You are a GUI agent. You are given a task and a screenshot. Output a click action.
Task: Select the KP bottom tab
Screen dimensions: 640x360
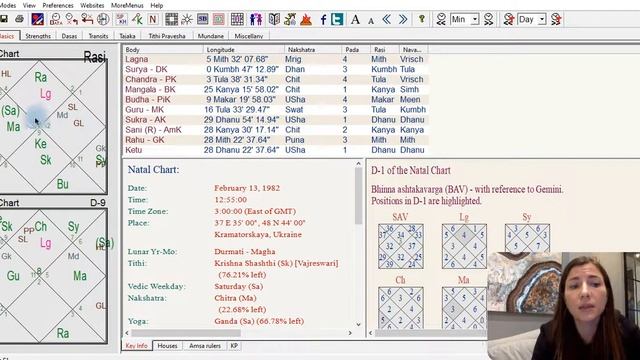[x=234, y=346]
